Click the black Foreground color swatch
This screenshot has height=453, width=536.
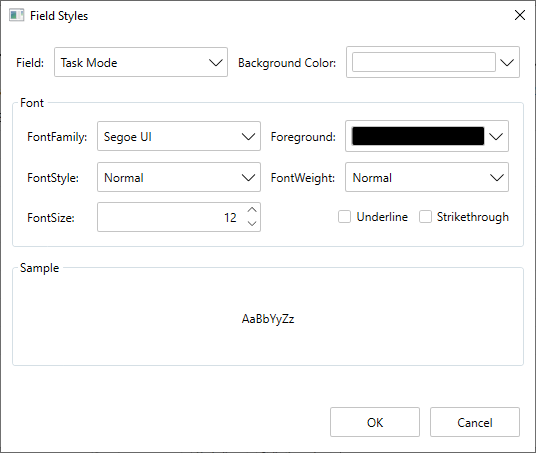point(418,136)
